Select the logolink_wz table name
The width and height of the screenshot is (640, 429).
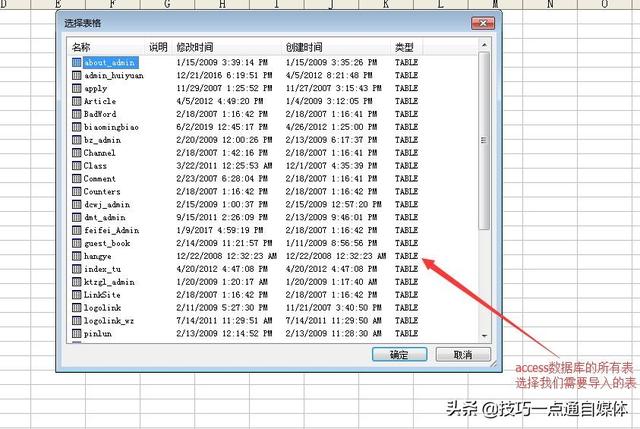[109, 321]
